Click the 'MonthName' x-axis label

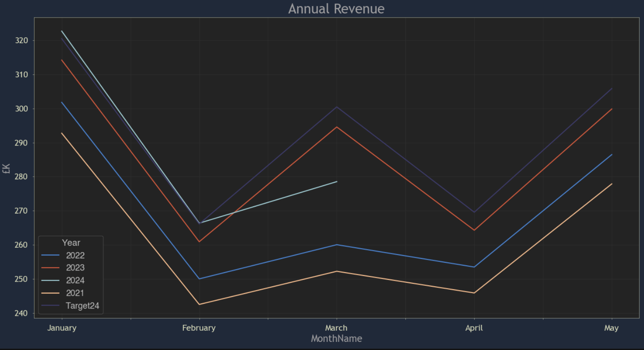pyautogui.click(x=337, y=338)
